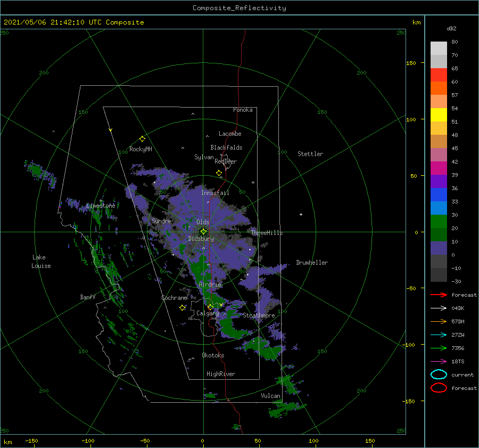Click the Sundre label
This screenshot has width=479, height=448.
coord(161,221)
